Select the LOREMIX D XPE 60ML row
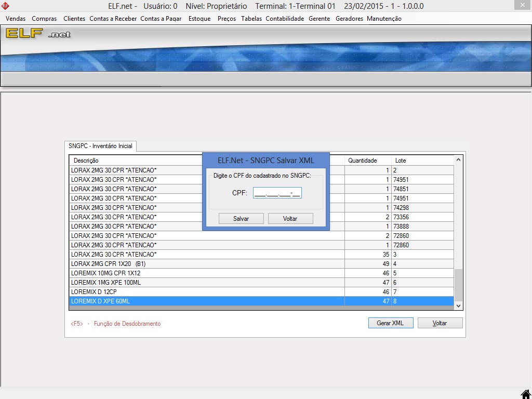532x399 pixels. point(261,301)
